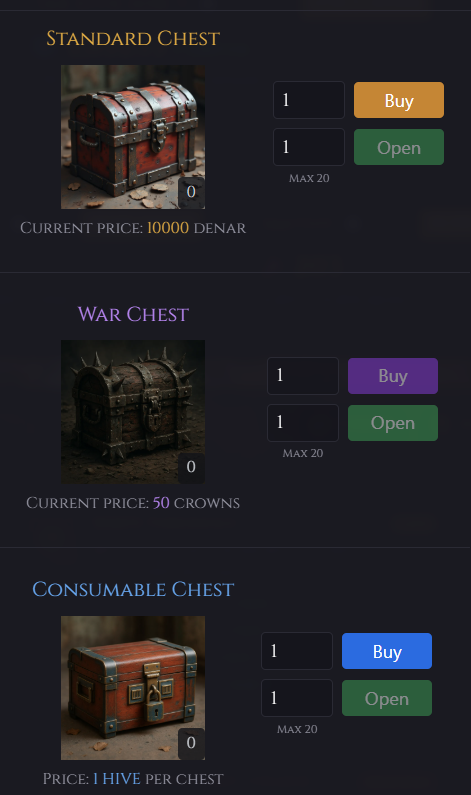Focus the War Chest buy quantity field

pos(303,376)
